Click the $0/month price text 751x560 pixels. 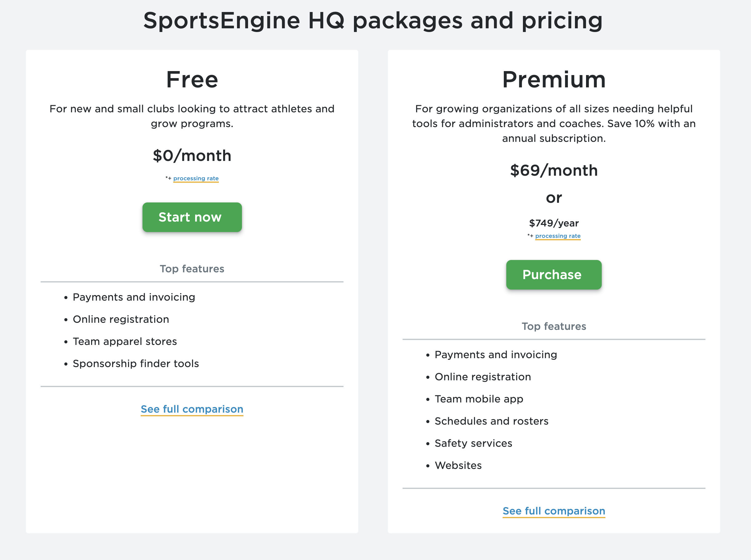(x=192, y=156)
